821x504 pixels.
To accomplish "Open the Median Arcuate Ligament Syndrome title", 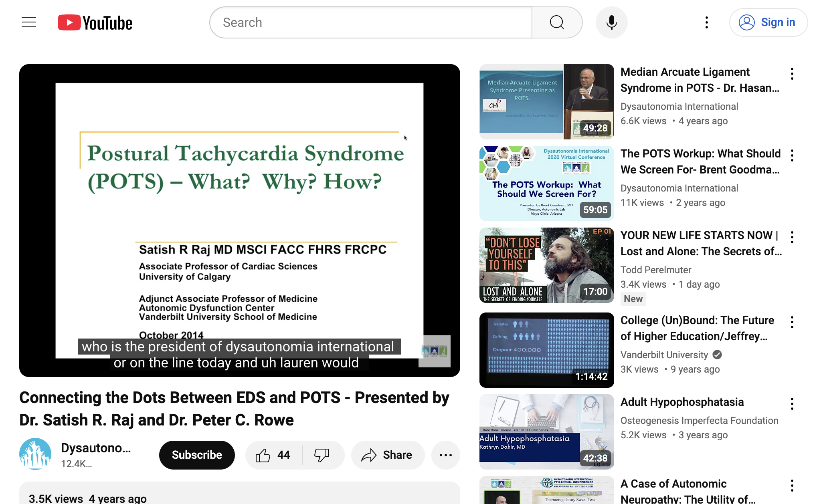I will 700,80.
